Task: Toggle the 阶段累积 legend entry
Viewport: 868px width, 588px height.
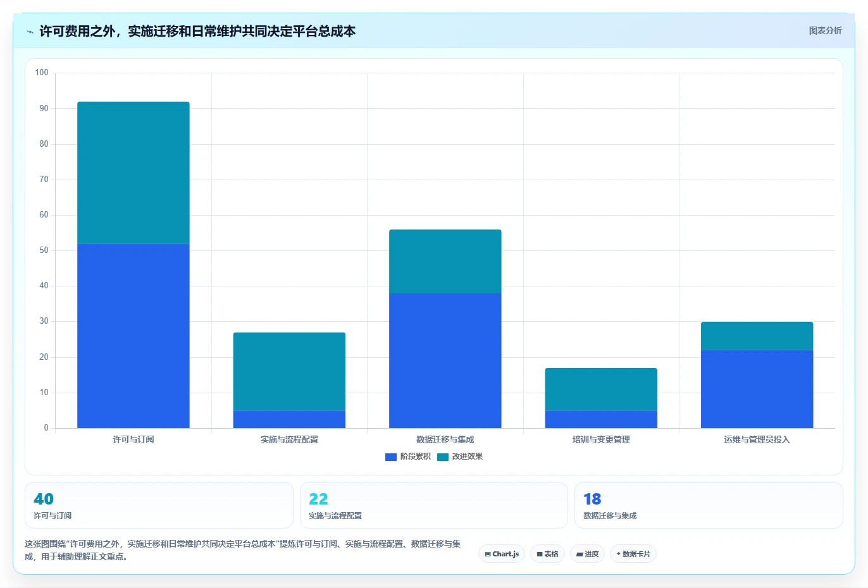Action: [x=408, y=456]
